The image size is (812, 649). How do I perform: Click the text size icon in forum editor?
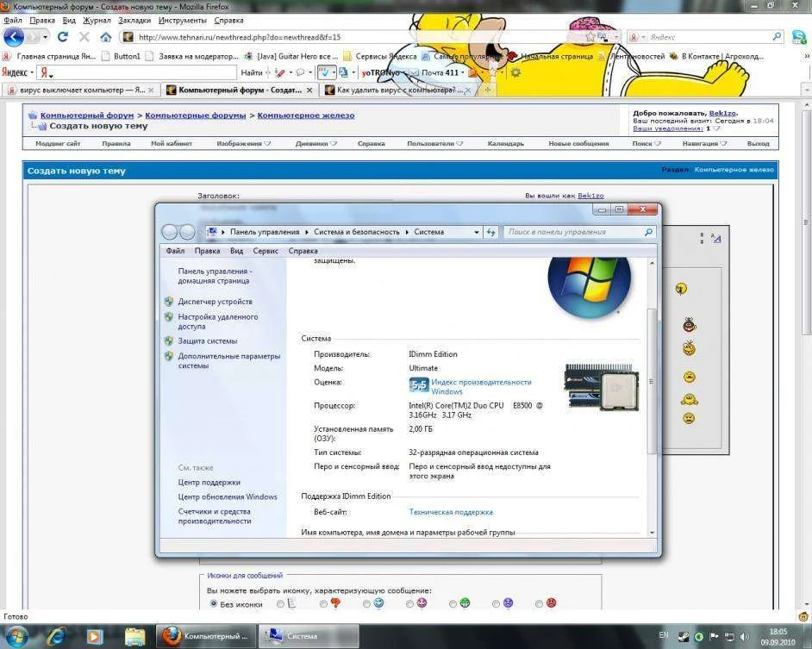[716, 238]
